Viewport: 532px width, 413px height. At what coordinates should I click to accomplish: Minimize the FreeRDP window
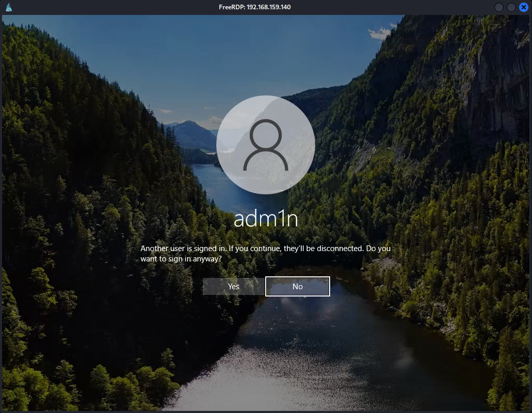pyautogui.click(x=499, y=7)
